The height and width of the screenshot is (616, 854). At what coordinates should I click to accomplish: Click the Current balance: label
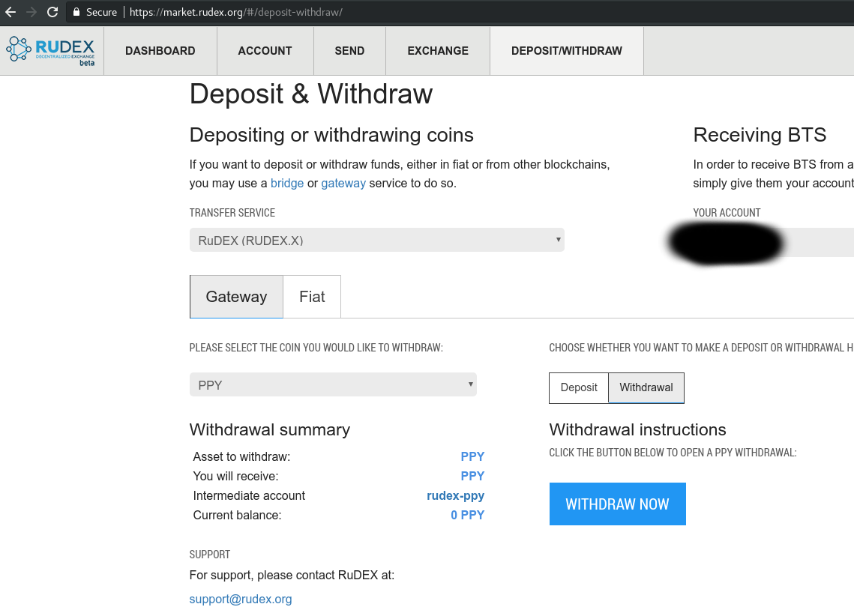(x=237, y=516)
